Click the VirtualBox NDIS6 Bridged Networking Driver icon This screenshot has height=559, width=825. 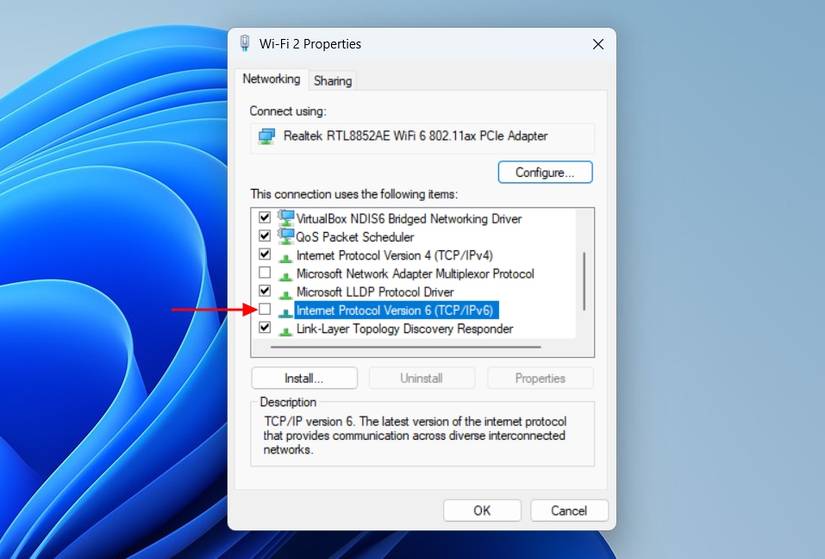(x=286, y=218)
